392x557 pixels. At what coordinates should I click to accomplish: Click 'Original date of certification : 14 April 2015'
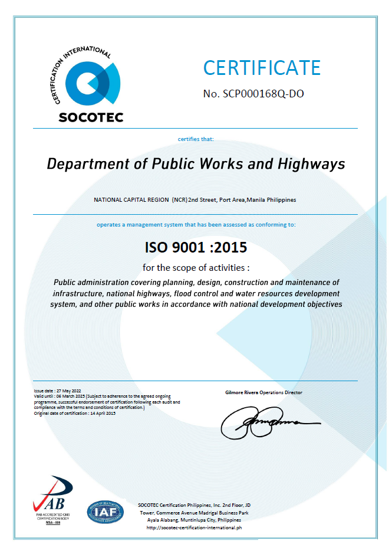point(74,413)
